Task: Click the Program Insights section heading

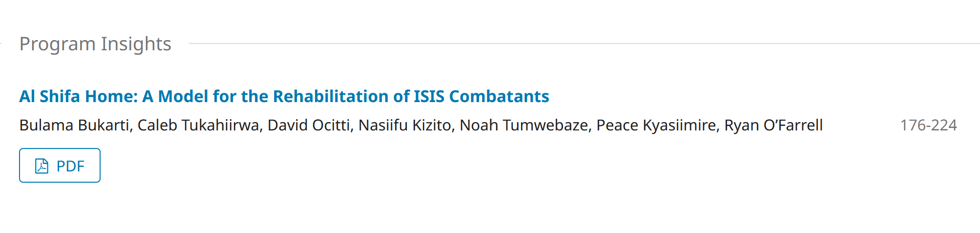Action: [x=95, y=44]
